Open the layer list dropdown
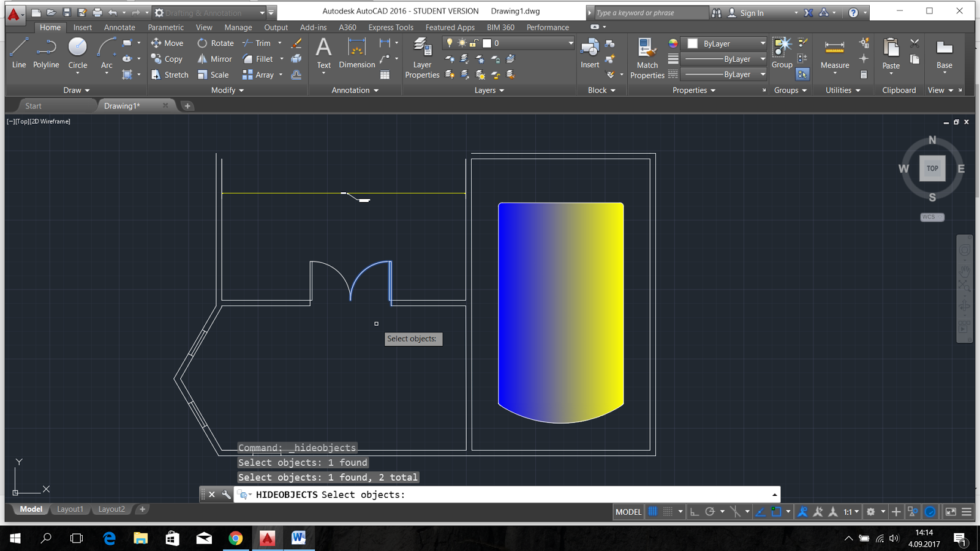This screenshot has height=551, width=980. [570, 43]
